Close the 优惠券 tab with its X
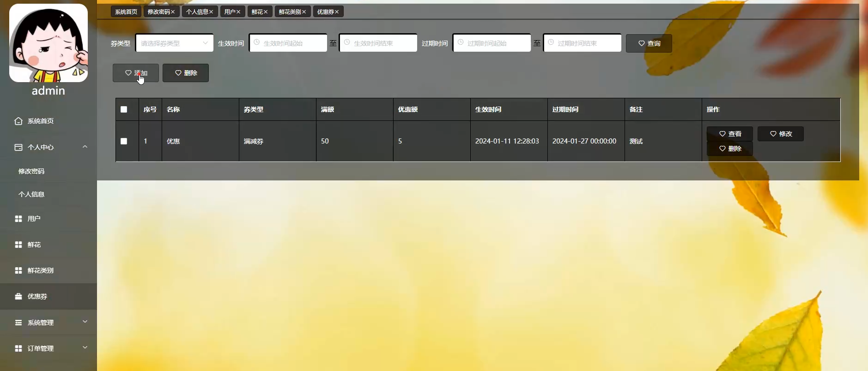 coord(337,12)
